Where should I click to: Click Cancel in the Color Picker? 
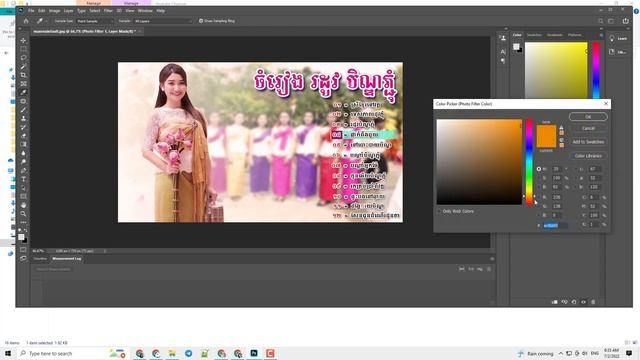[588, 128]
